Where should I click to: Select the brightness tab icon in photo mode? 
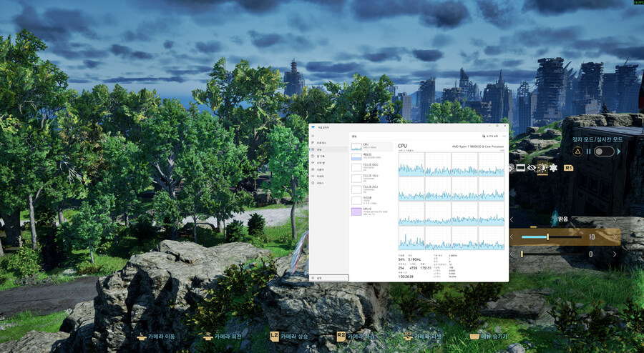point(542,168)
